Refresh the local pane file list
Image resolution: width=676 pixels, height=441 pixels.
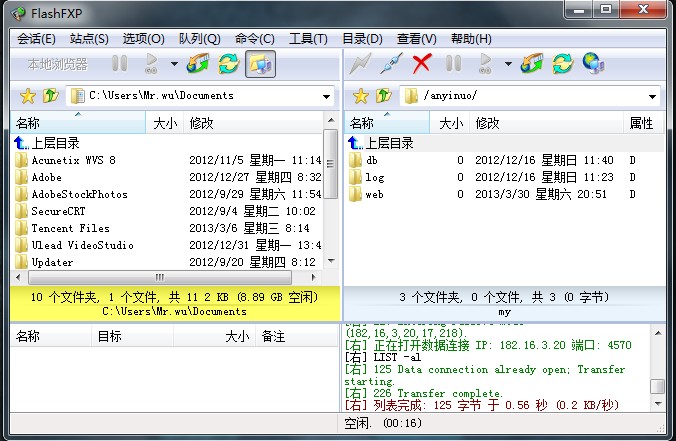pos(229,64)
